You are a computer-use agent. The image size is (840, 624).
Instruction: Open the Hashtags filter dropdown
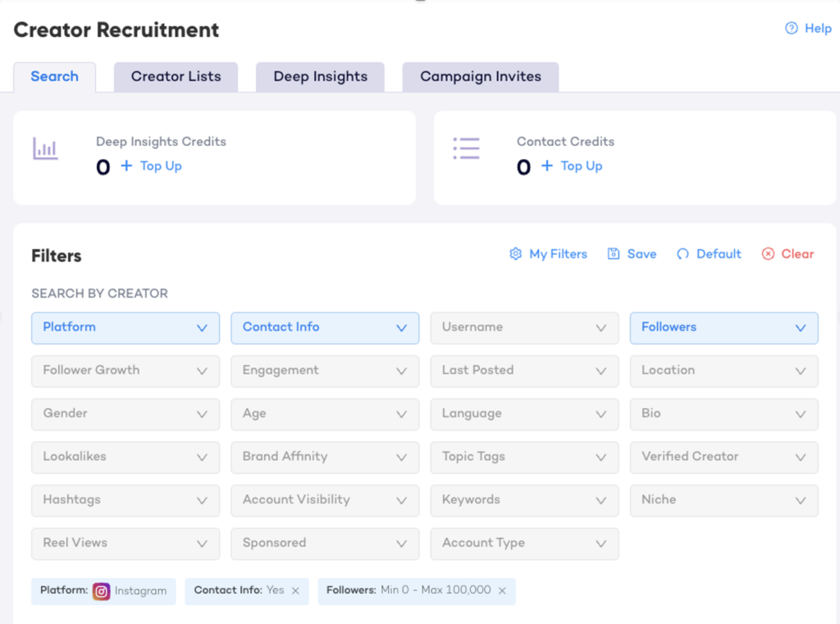pos(126,501)
